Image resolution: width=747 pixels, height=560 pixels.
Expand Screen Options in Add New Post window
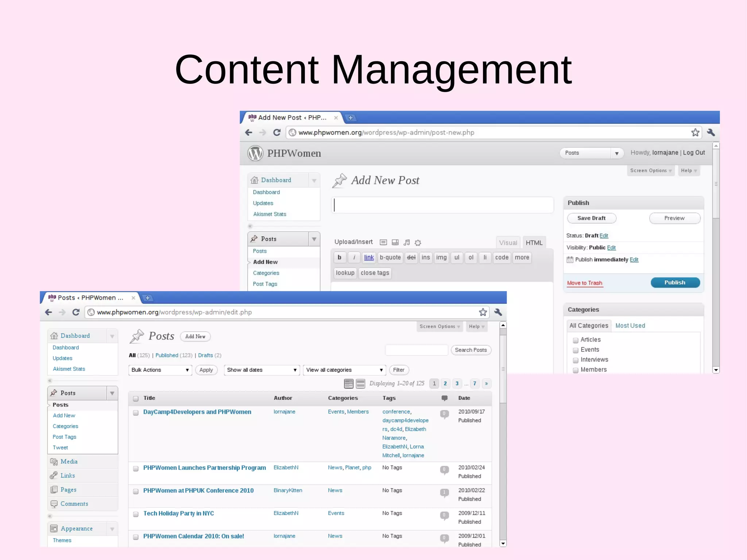click(x=651, y=171)
